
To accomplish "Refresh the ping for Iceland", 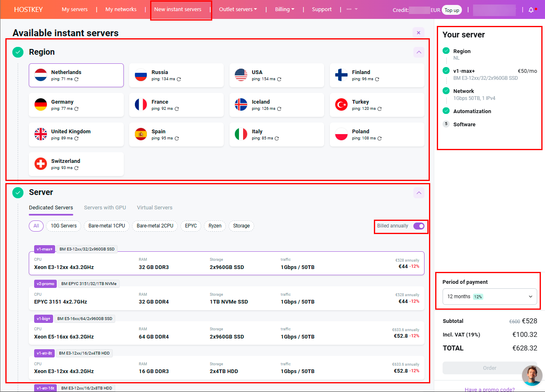I will click(279, 109).
